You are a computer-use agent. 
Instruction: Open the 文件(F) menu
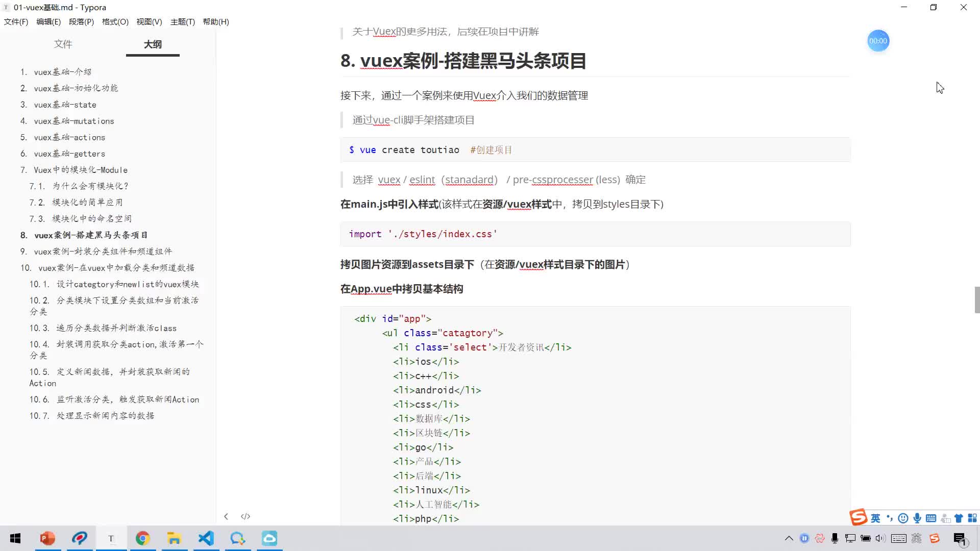16,22
